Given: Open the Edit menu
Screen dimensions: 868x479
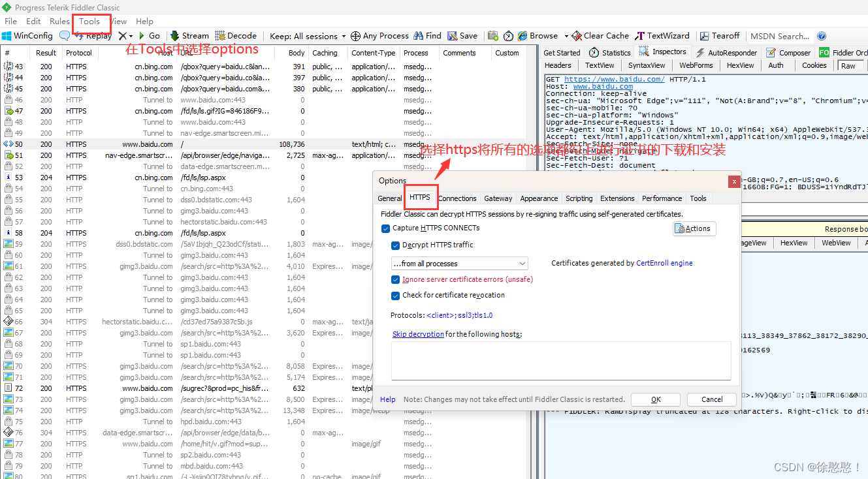Looking at the screenshot, I should coord(33,21).
